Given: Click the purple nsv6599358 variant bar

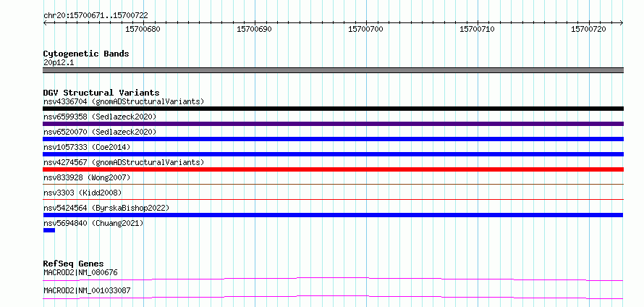Looking at the screenshot, I should point(333,124).
